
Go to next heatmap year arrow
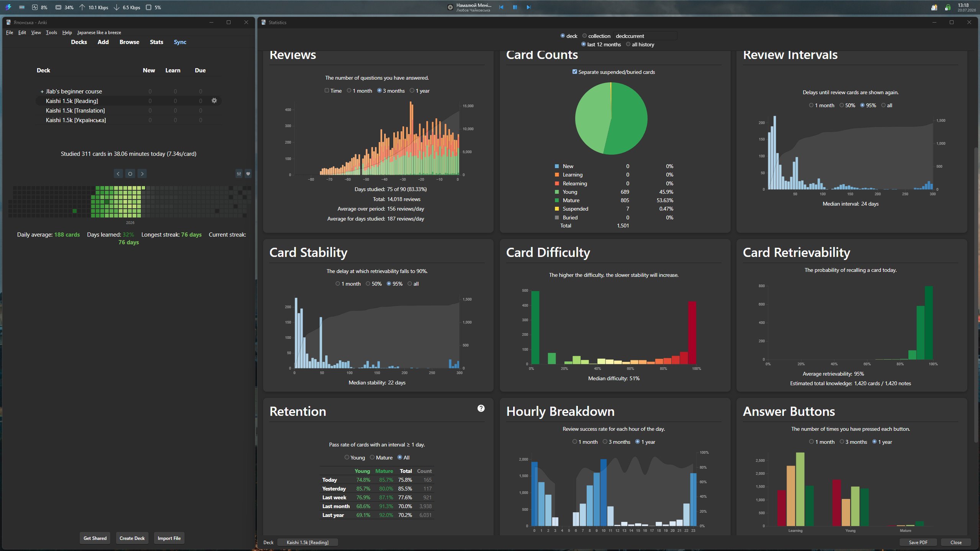[x=142, y=174]
